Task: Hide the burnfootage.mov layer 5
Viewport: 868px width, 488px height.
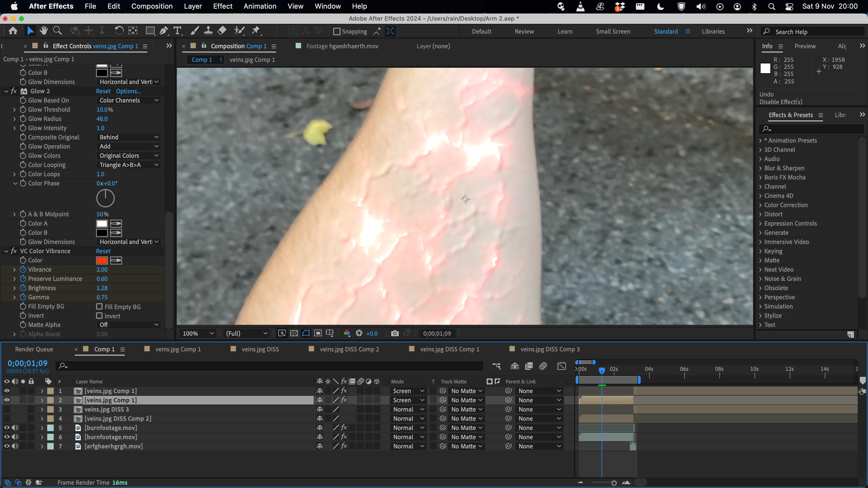Action: [x=7, y=428]
